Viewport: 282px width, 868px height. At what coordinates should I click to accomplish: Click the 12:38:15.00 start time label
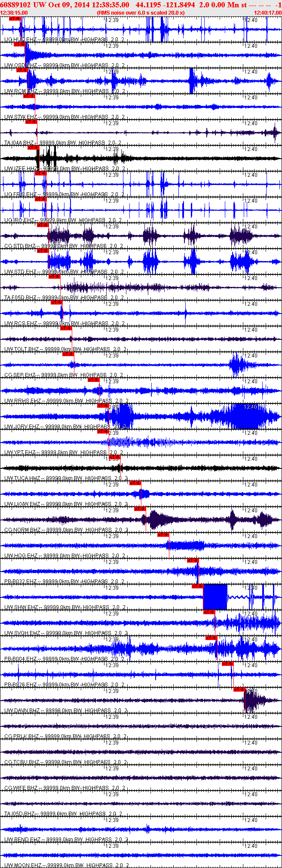click(14, 13)
